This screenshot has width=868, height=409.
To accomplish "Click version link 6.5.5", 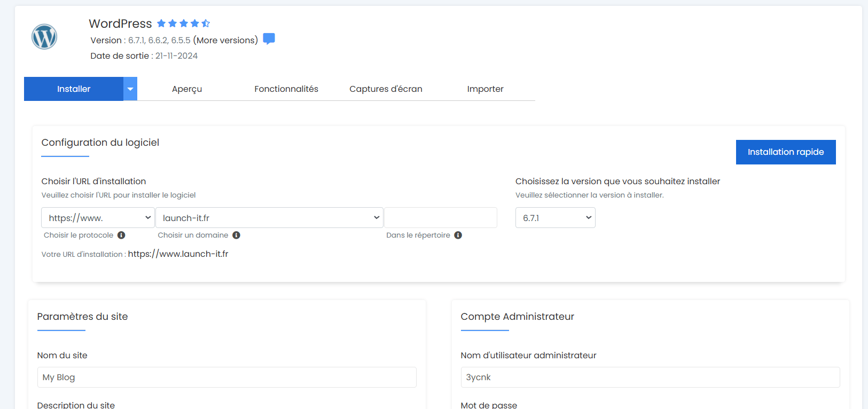I will 181,41.
